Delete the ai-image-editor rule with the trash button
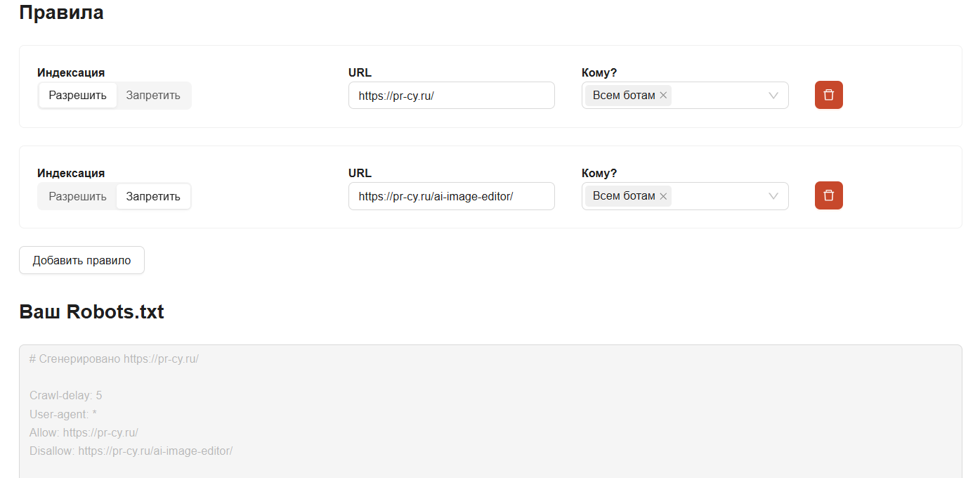The width and height of the screenshot is (980, 478). (x=828, y=195)
